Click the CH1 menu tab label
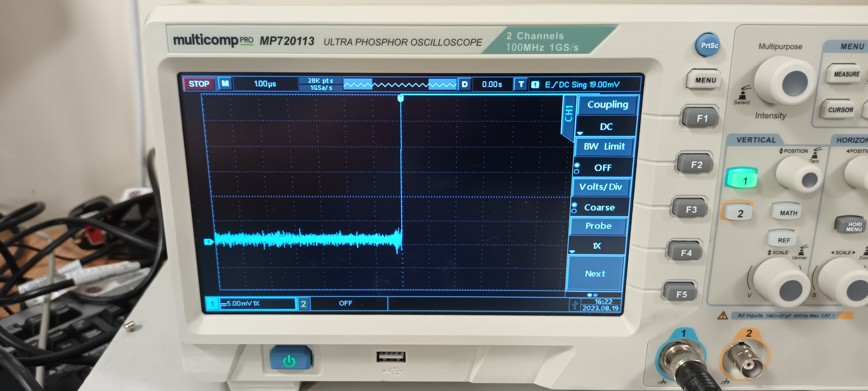 pyautogui.click(x=569, y=113)
